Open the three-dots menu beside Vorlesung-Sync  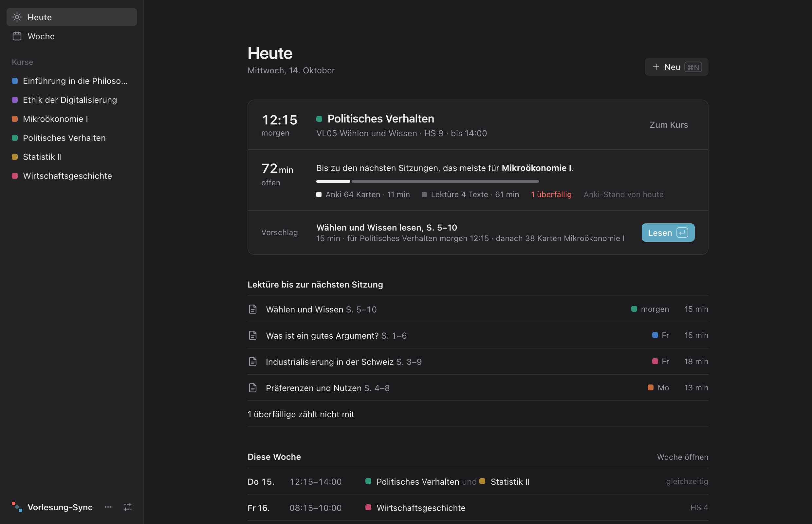pyautogui.click(x=108, y=507)
